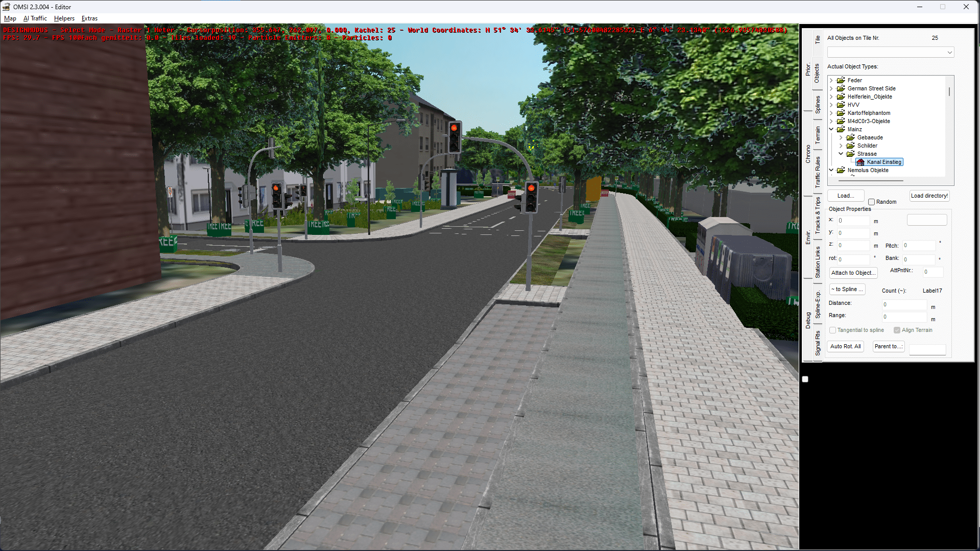Click the Kartoffelphantom folder icon
The width and height of the screenshot is (980, 551).
(841, 113)
